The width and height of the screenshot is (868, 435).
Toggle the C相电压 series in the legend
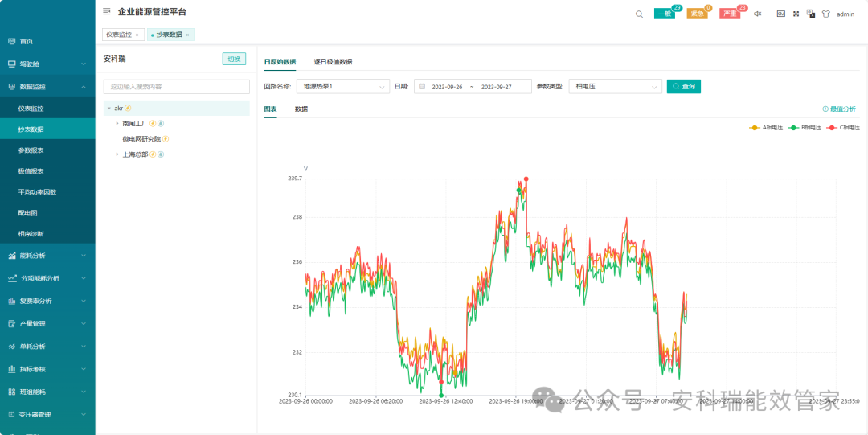(843, 128)
